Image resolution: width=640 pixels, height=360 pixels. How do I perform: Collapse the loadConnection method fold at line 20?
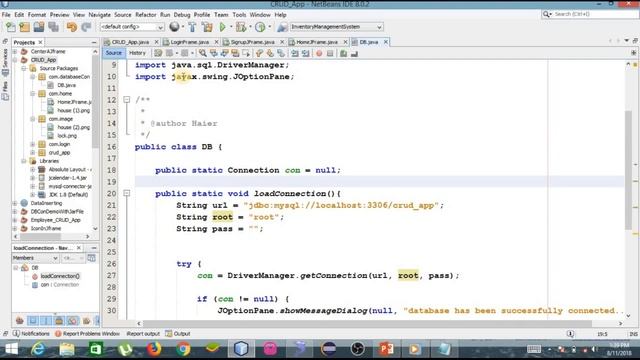tap(127, 193)
